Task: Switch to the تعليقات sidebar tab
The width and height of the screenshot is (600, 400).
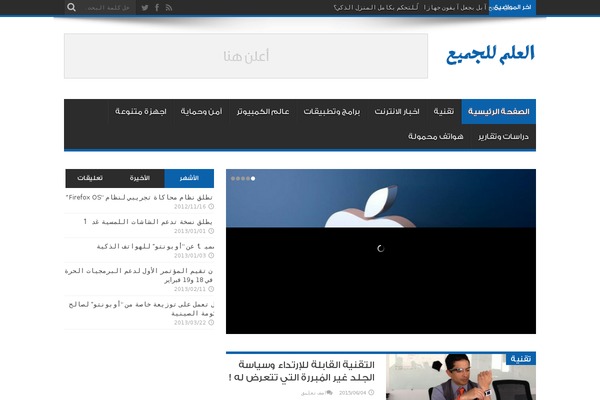Action: [90, 178]
